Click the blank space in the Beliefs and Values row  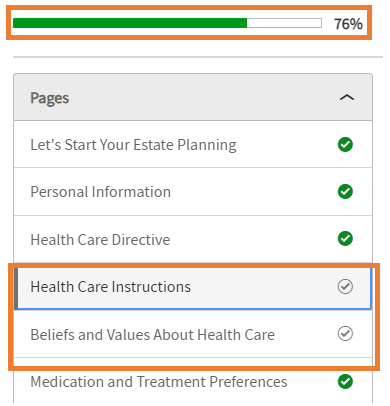(305, 334)
